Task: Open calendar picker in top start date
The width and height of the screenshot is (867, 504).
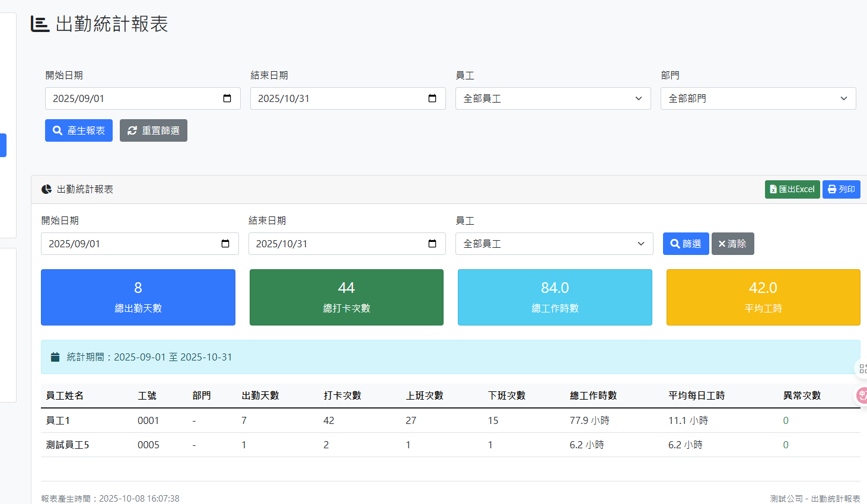Action: (227, 98)
